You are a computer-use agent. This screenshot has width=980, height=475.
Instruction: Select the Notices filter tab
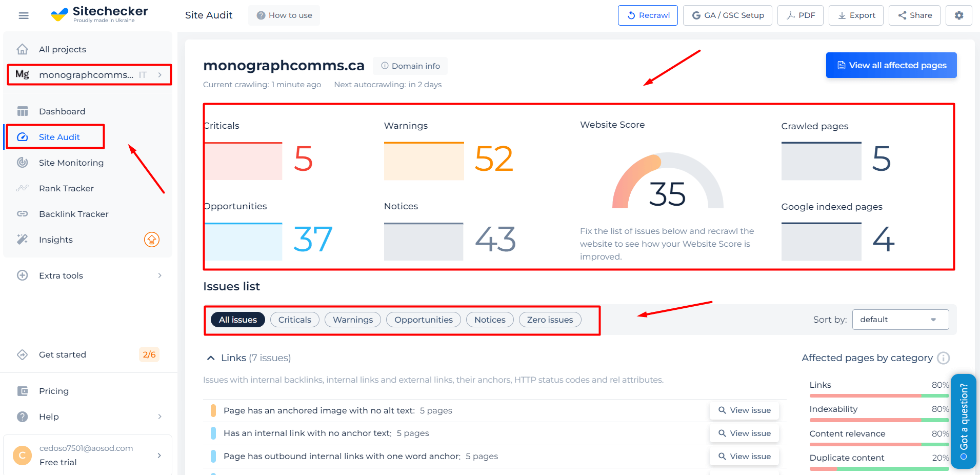490,320
